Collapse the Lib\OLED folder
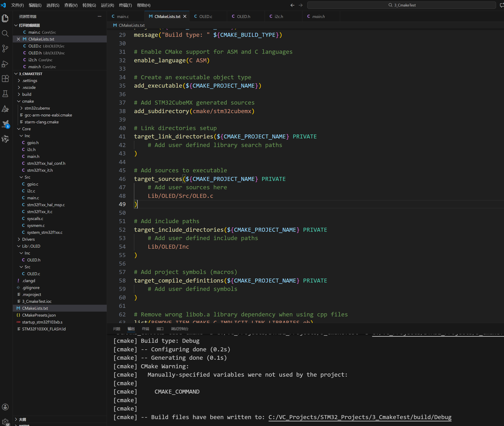The height and width of the screenshot is (426, 504). (x=19, y=246)
